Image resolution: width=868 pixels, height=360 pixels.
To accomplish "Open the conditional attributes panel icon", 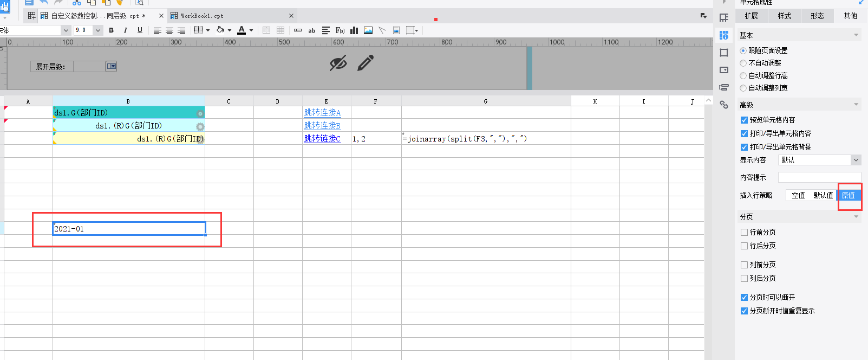I will pyautogui.click(x=724, y=87).
